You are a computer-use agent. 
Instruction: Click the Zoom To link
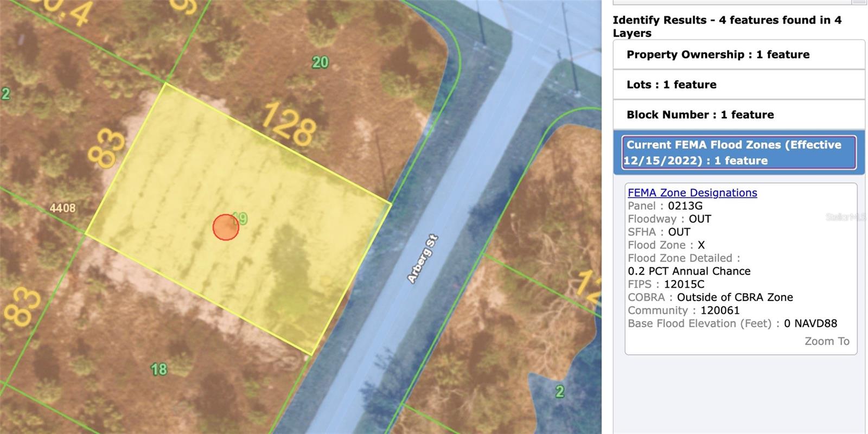(x=826, y=341)
